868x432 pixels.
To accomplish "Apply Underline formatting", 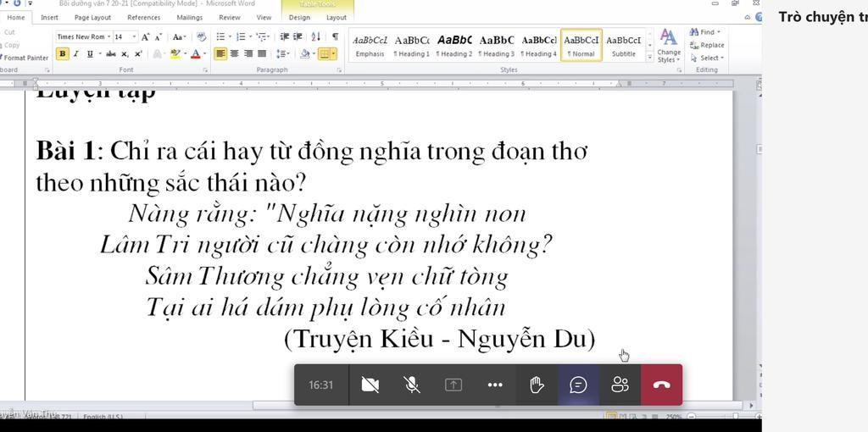I will pos(90,53).
